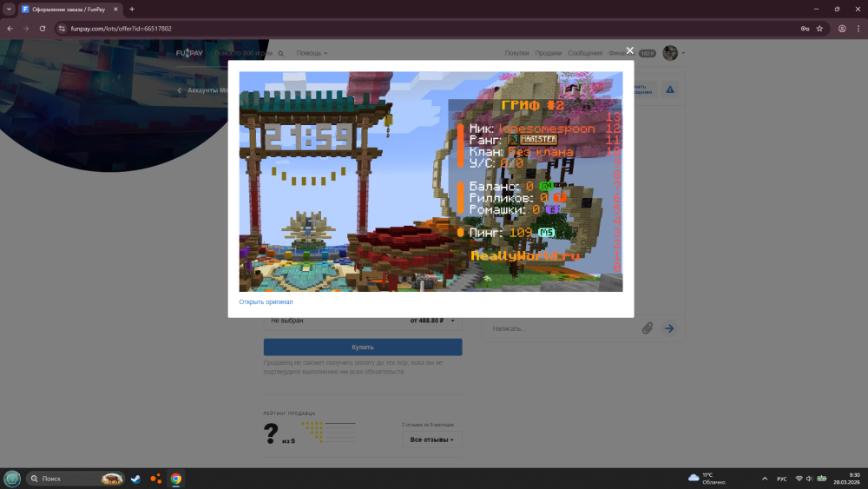Expand the profile dropdown arrow beside avatar
This screenshot has height=489, width=868.
pyautogui.click(x=683, y=53)
